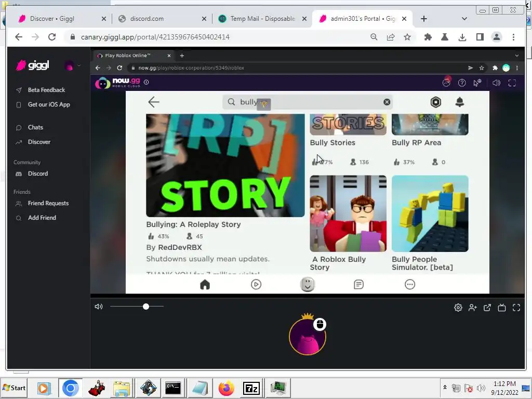Open now.gg help question mark icon

tap(462, 83)
